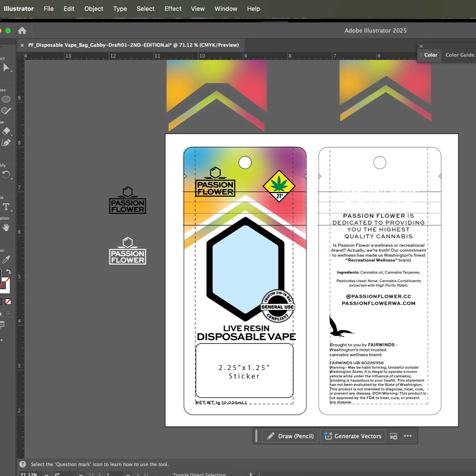Switch to the Color Guide tab

point(459,55)
